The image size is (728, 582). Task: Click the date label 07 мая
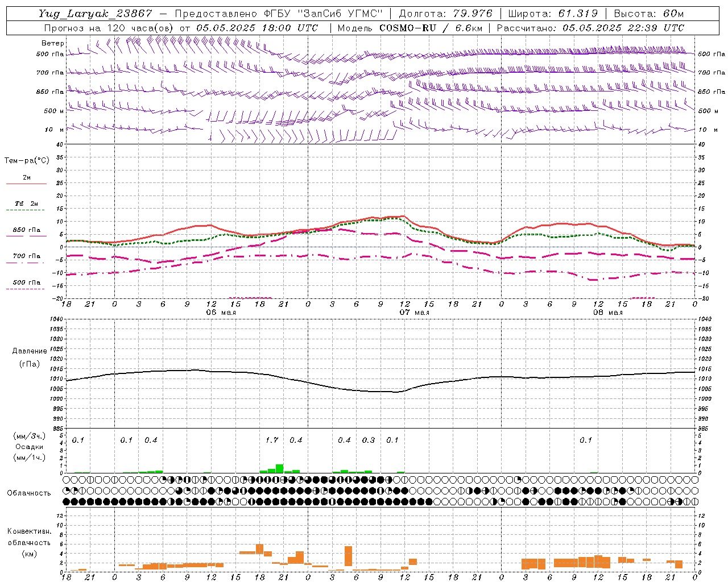[x=414, y=313]
